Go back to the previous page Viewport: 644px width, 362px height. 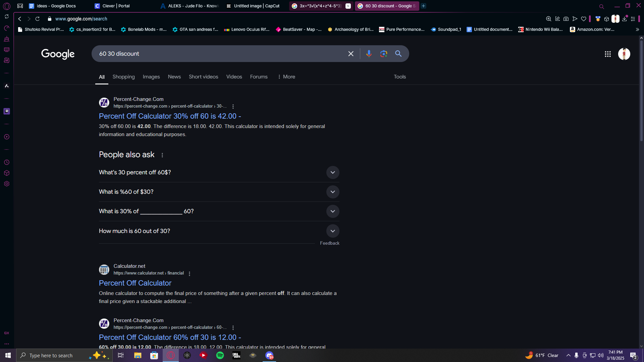20,19
